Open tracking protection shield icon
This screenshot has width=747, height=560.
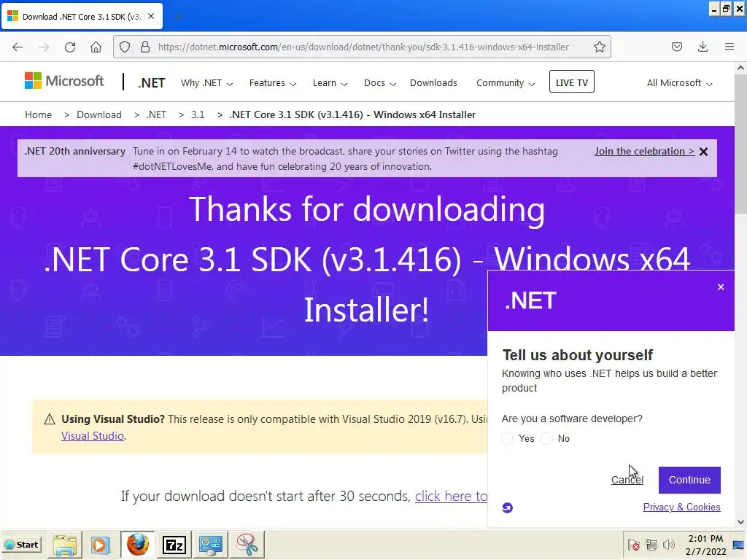pyautogui.click(x=124, y=47)
